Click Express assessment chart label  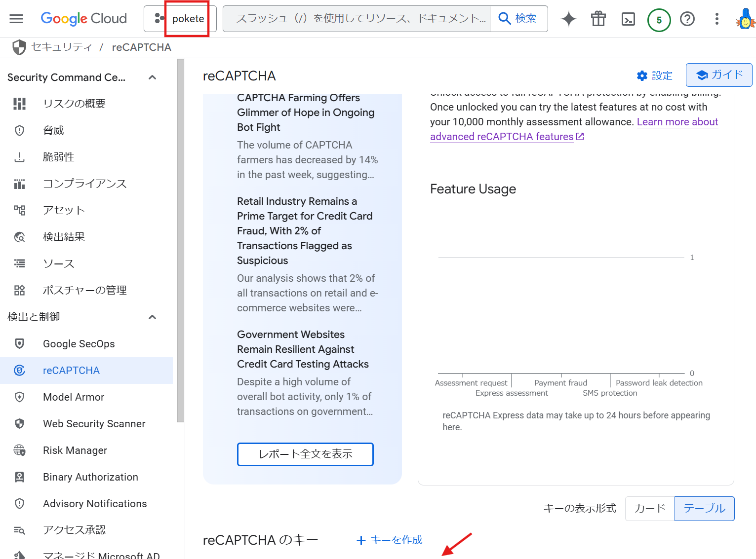512,393
